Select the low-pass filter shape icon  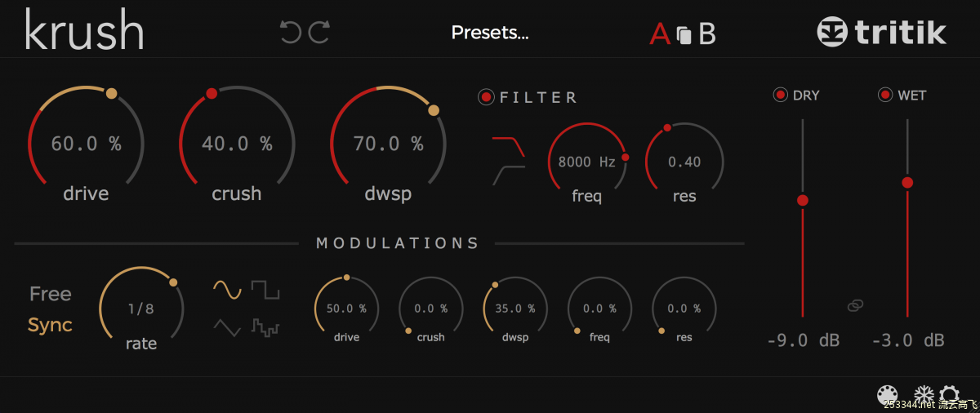click(x=508, y=148)
